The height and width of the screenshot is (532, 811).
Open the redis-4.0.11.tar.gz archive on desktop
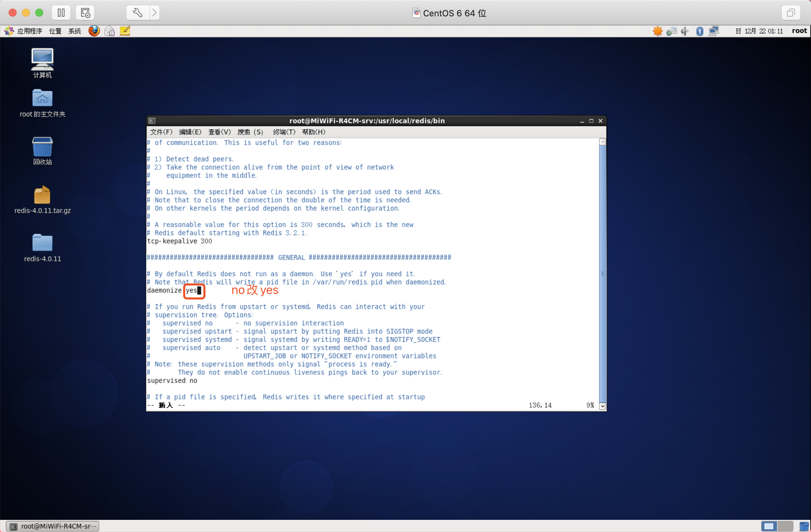click(x=42, y=195)
